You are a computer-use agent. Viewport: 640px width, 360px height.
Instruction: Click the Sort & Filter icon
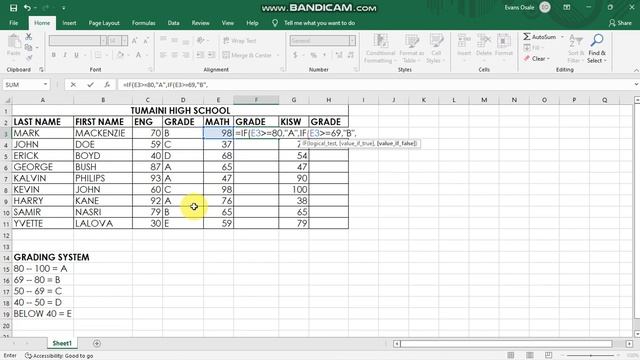tap(576, 41)
